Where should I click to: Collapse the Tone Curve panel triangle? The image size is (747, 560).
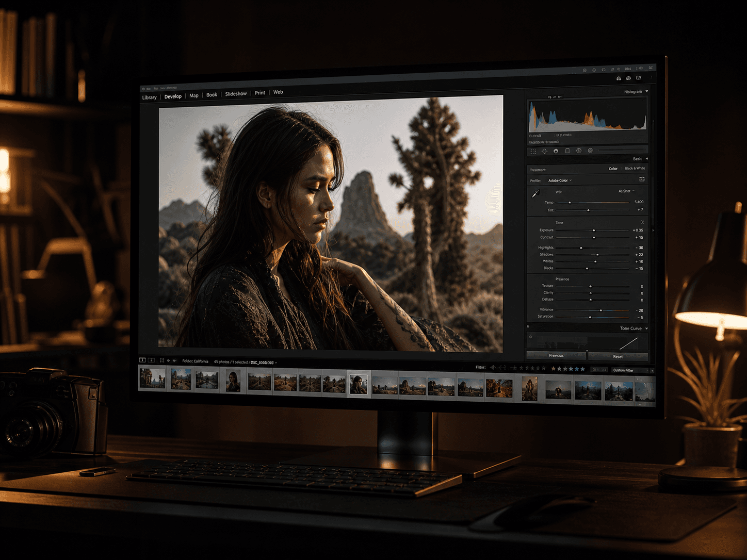click(647, 328)
